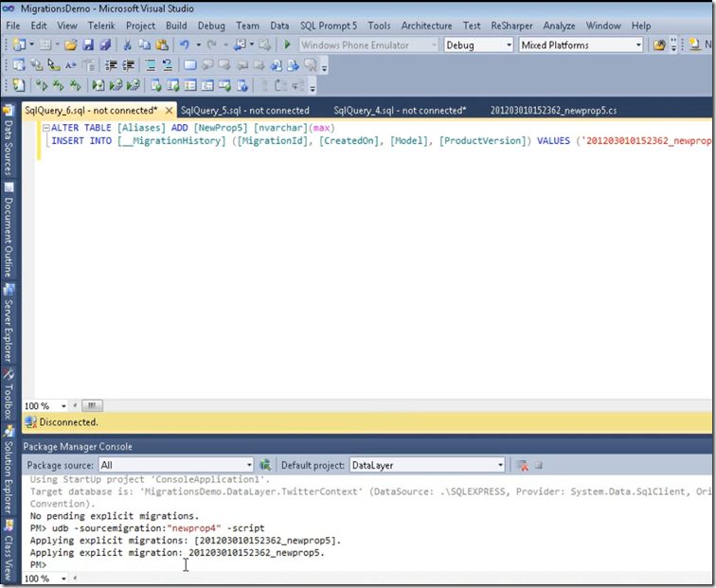Click 'No pending explicit migrations.' console line
Image resolution: width=716 pixels, height=588 pixels.
115,516
